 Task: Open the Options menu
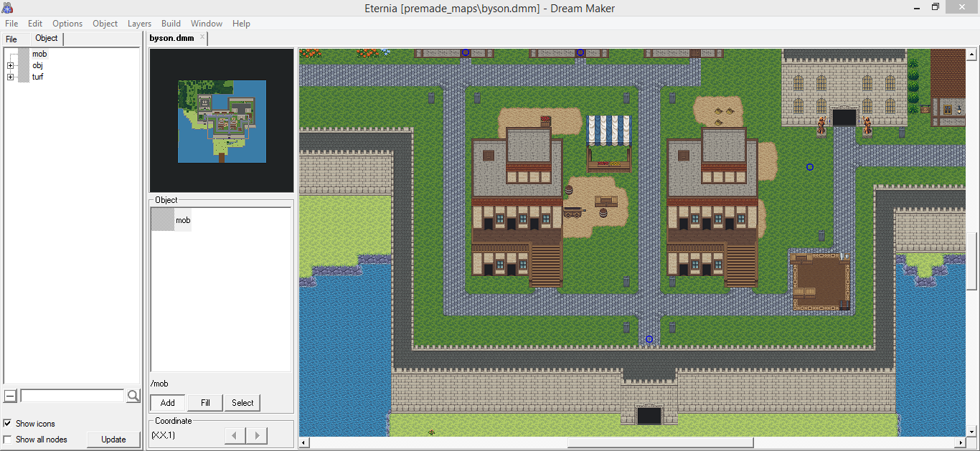67,24
